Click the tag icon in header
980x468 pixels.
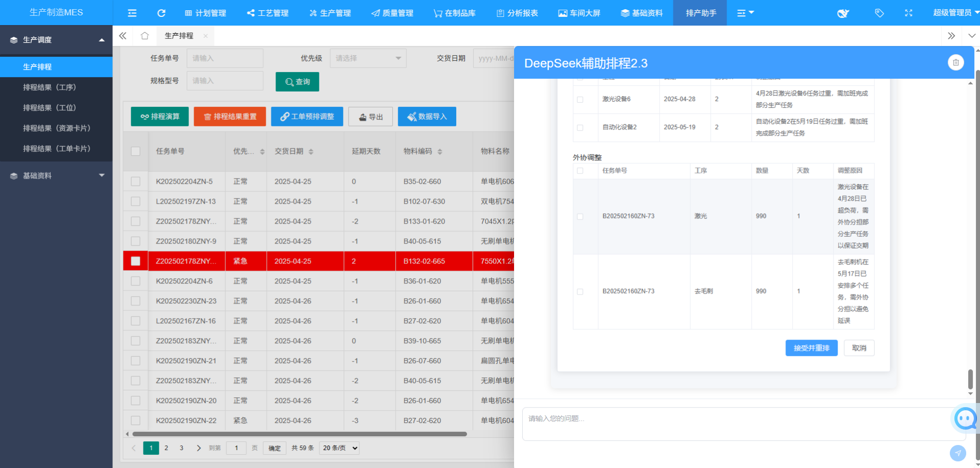879,13
